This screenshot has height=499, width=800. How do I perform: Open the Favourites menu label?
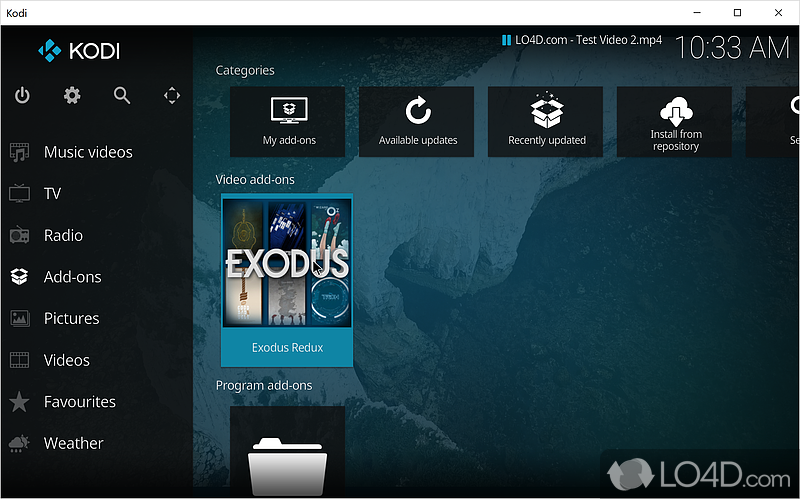click(80, 402)
